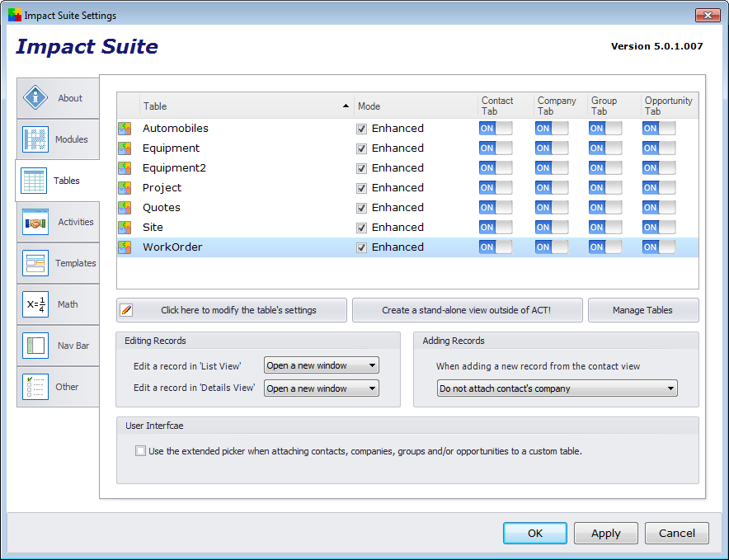This screenshot has height=560, width=729.
Task: Click the Equipment2 row puzzle icon
Action: [x=125, y=168]
